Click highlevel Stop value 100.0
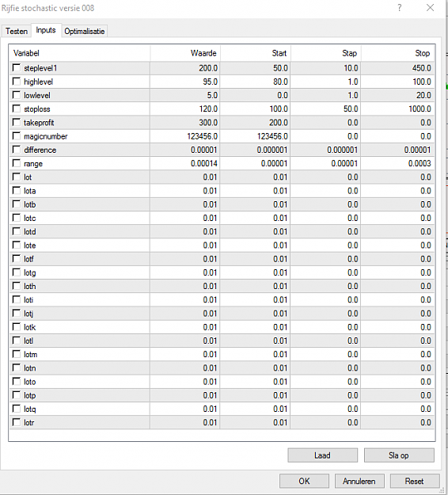448x495 pixels. tap(422, 82)
